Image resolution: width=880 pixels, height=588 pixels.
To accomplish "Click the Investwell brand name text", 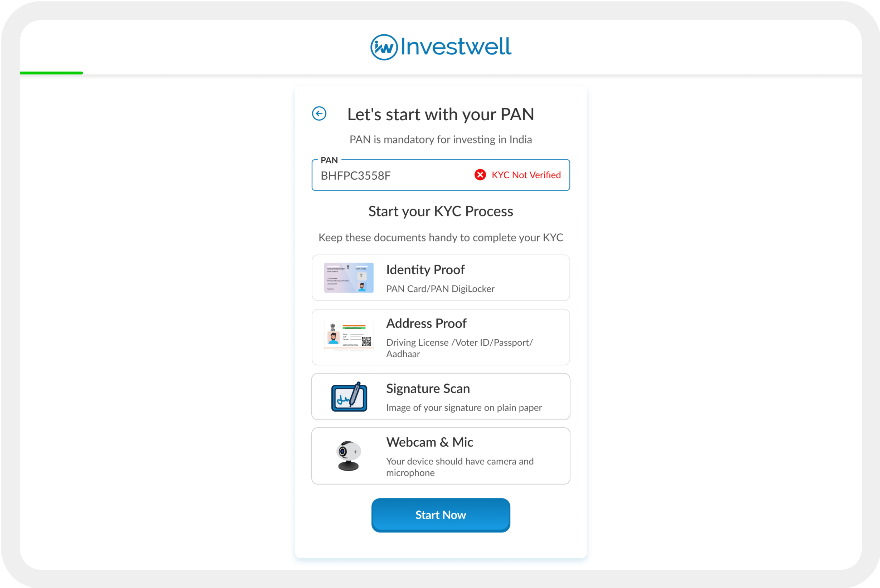I will pos(456,47).
